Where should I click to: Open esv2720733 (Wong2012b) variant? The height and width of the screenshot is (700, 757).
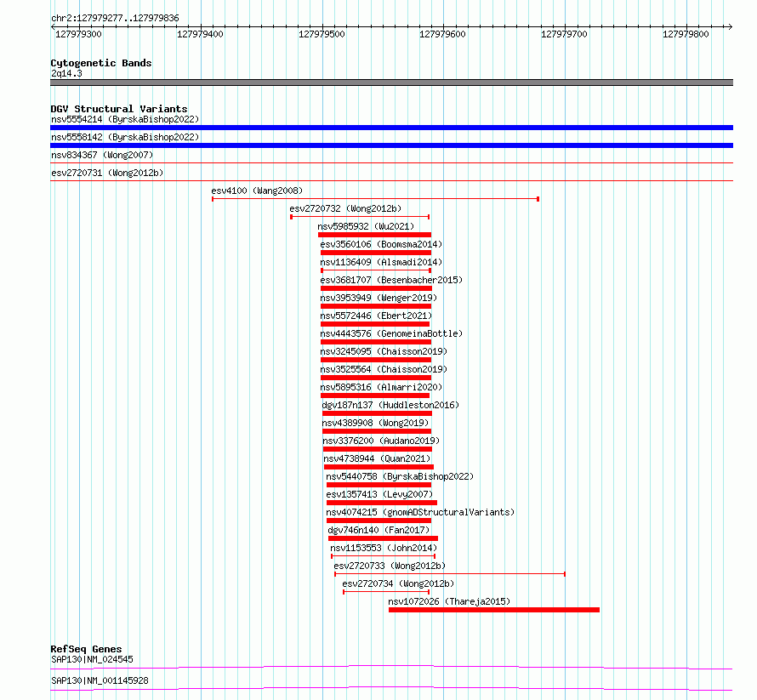(x=390, y=566)
